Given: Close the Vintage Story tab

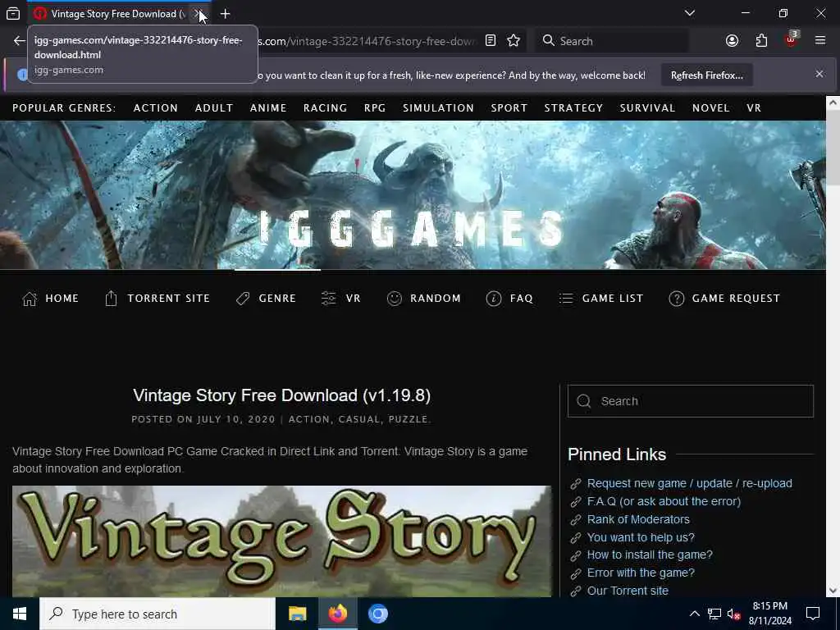Looking at the screenshot, I should click(x=198, y=13).
